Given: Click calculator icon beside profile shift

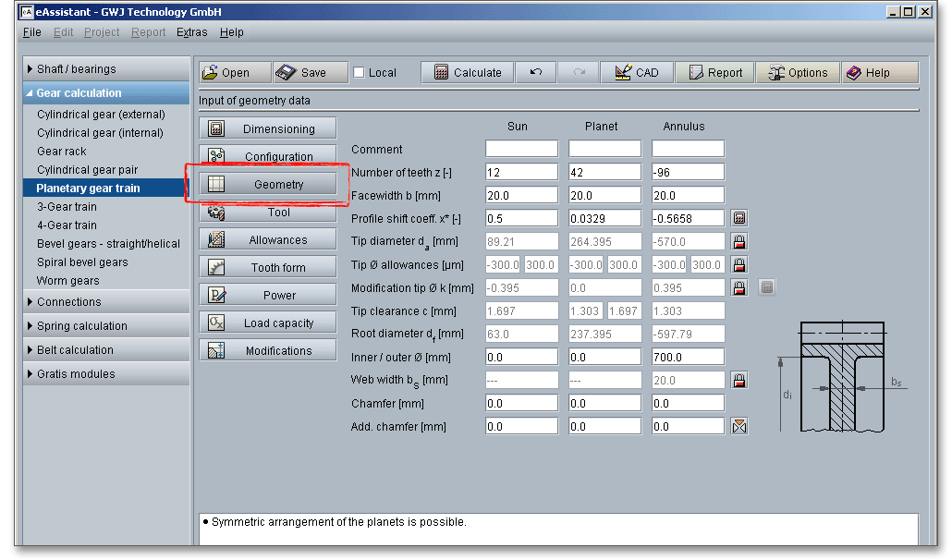Looking at the screenshot, I should point(738,219).
